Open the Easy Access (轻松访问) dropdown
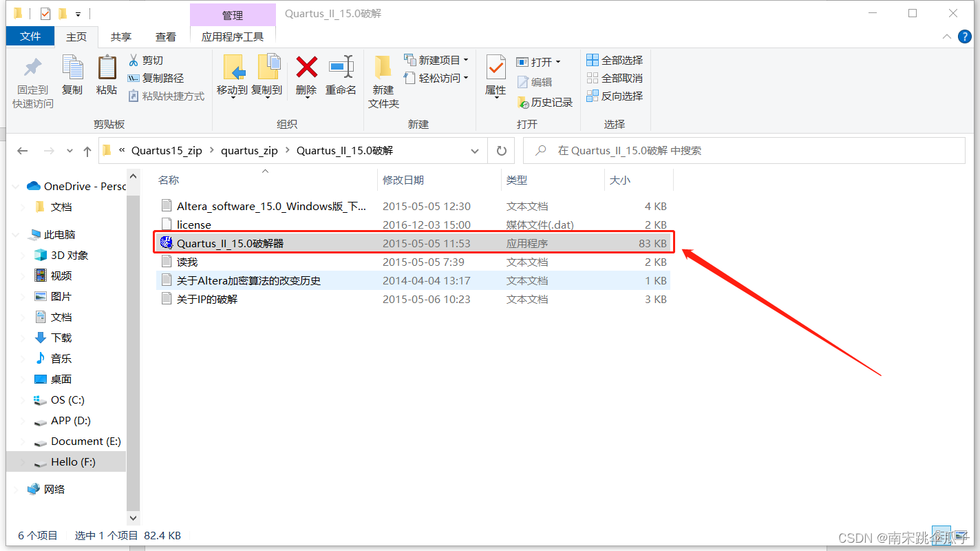 coord(436,78)
